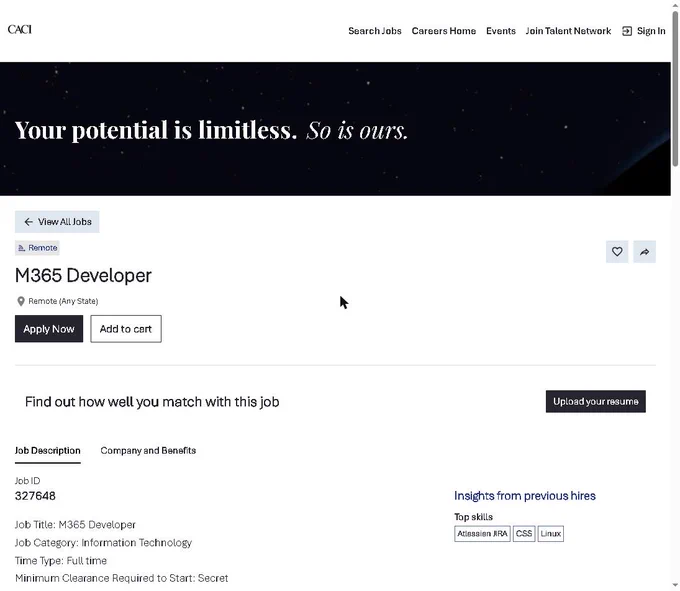
Task: Click the Remote (Any State) location text
Action: (x=63, y=301)
